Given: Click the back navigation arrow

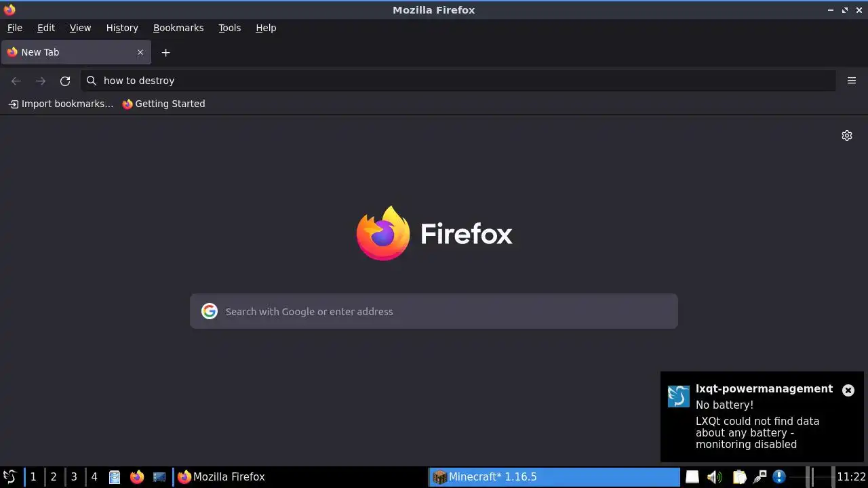Looking at the screenshot, I should click(x=16, y=81).
